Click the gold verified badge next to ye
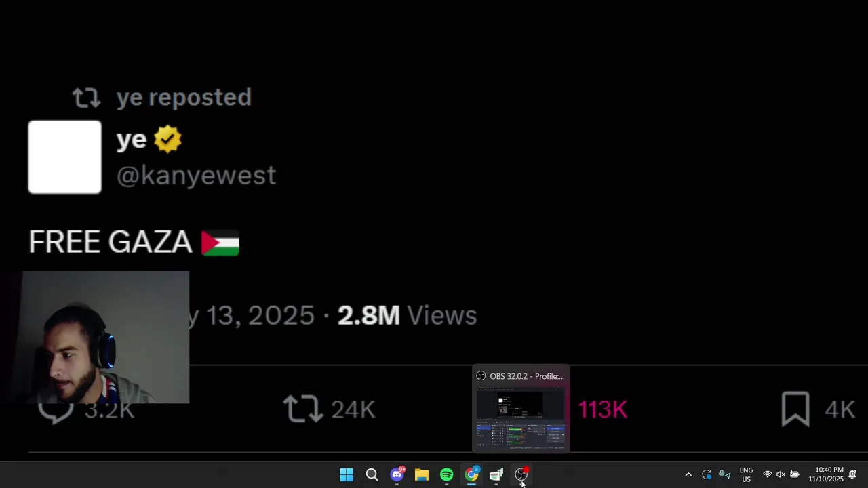Viewport: 868px width, 488px height. [x=167, y=140]
